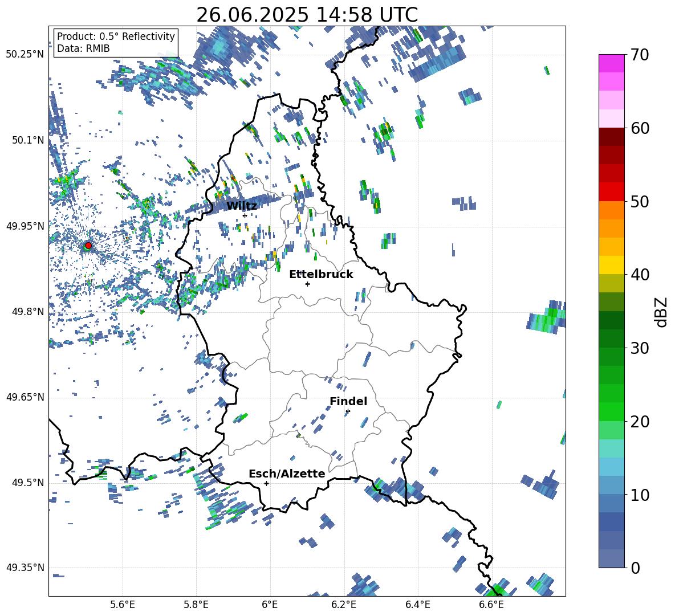Image resolution: width=675 pixels, height=616 pixels.
Task: Click the colorbar tick label 10
Action: pos(640,495)
